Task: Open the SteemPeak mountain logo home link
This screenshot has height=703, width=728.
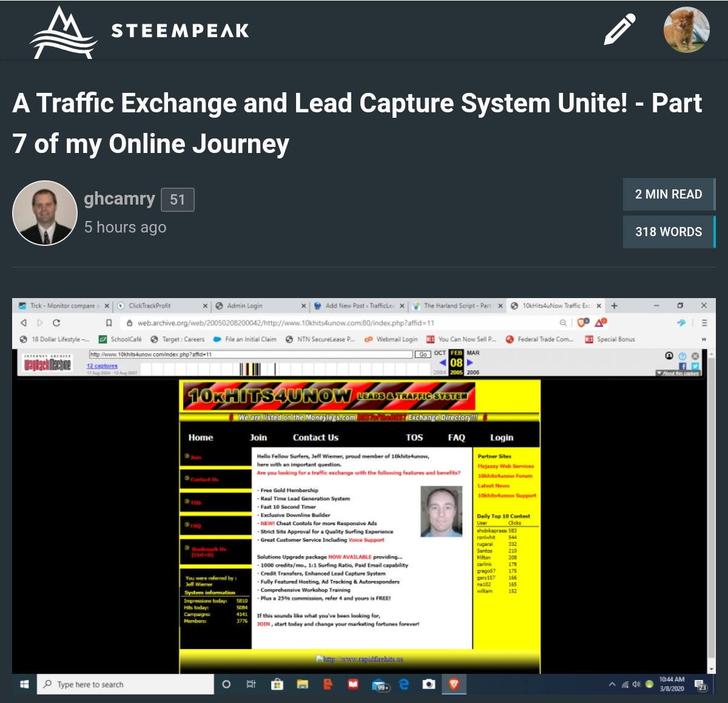Action: [63, 33]
